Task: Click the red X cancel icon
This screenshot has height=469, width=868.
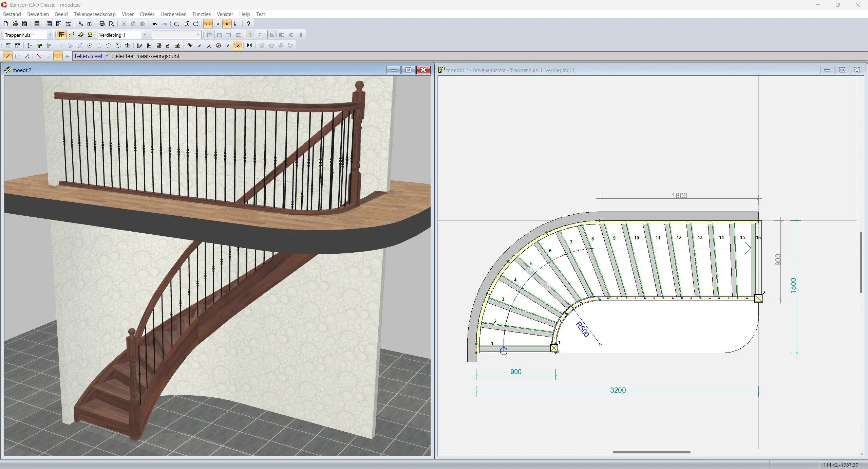Action: pyautogui.click(x=39, y=56)
